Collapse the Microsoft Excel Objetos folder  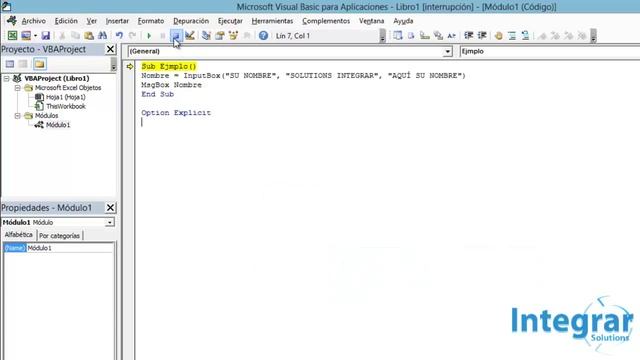pyautogui.click(x=18, y=88)
